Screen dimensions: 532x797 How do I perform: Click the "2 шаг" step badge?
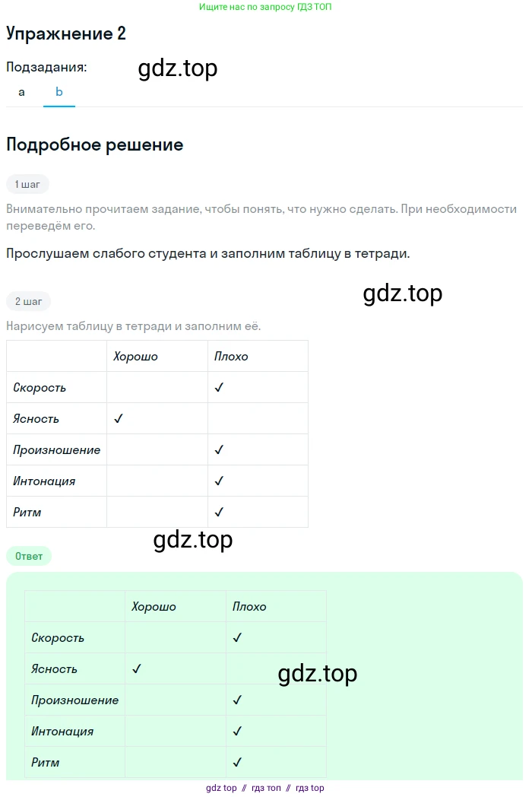[27, 301]
